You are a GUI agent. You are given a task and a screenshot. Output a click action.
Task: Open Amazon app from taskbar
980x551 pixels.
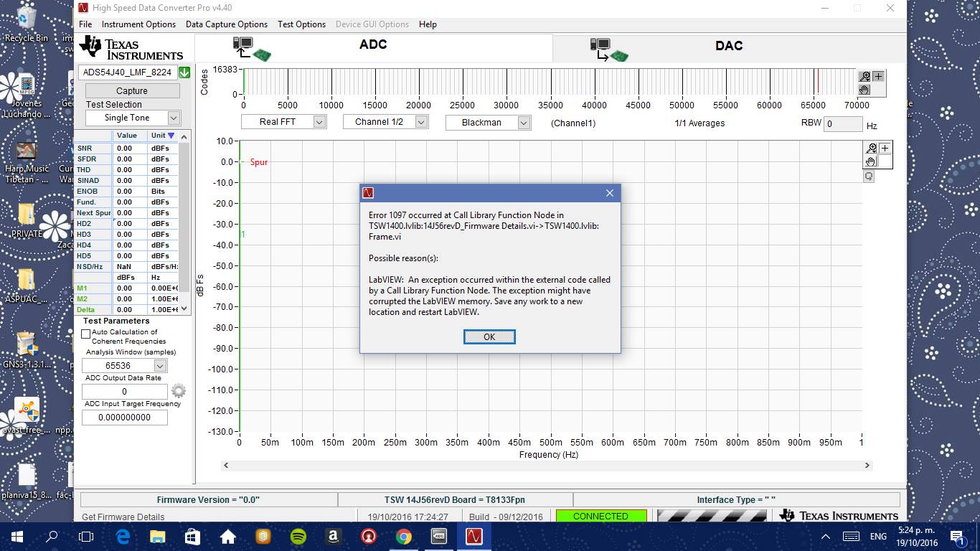pyautogui.click(x=334, y=536)
